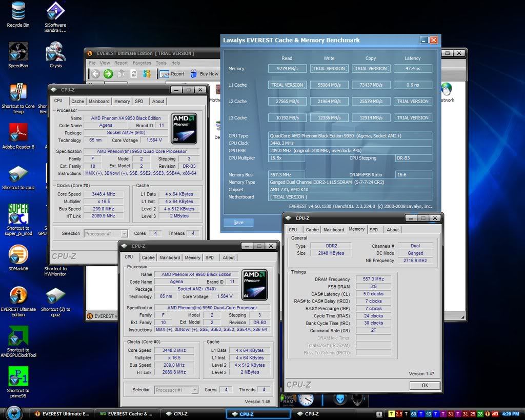Screen dimensions: 525x420
Task: Click the Report button in EVEREST toolbar
Action: pos(172,74)
